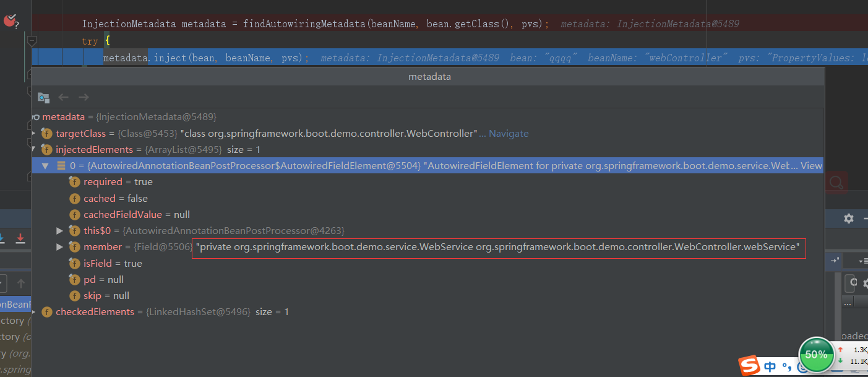Viewport: 868px width, 377px height.
Task: Click the green 50% memory indicator
Action: pos(816,355)
